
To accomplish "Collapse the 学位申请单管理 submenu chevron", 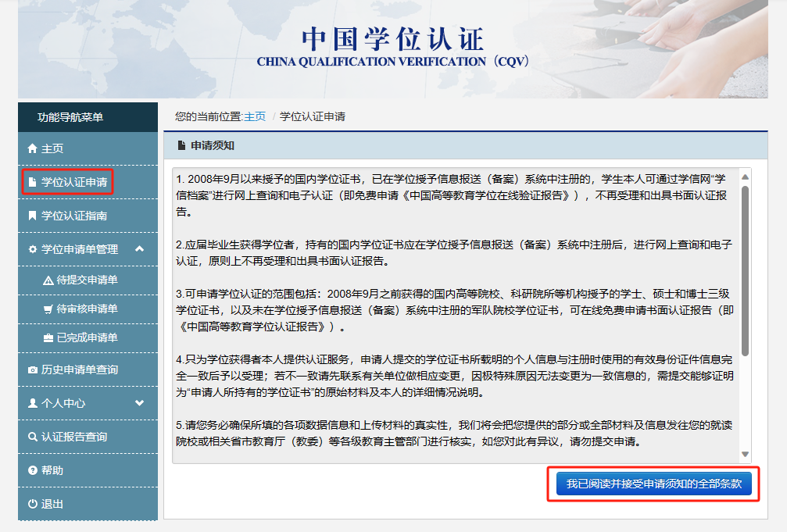I will pos(139,249).
